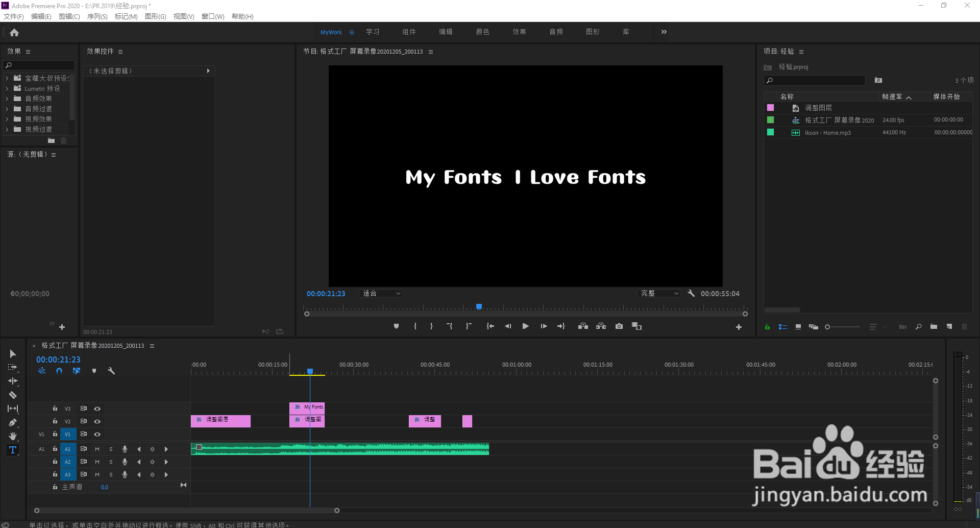The image size is (980, 528).
Task: Click the Home icon
Action: click(14, 33)
